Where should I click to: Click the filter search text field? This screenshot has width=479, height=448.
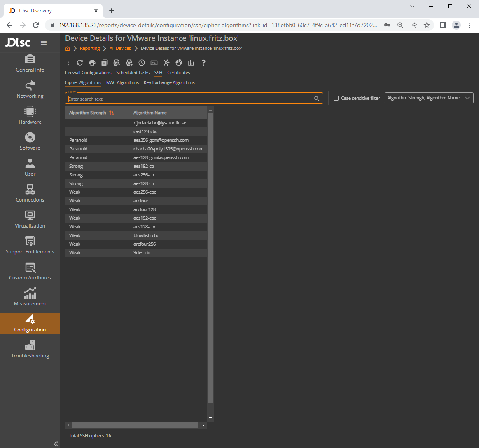pyautogui.click(x=189, y=99)
